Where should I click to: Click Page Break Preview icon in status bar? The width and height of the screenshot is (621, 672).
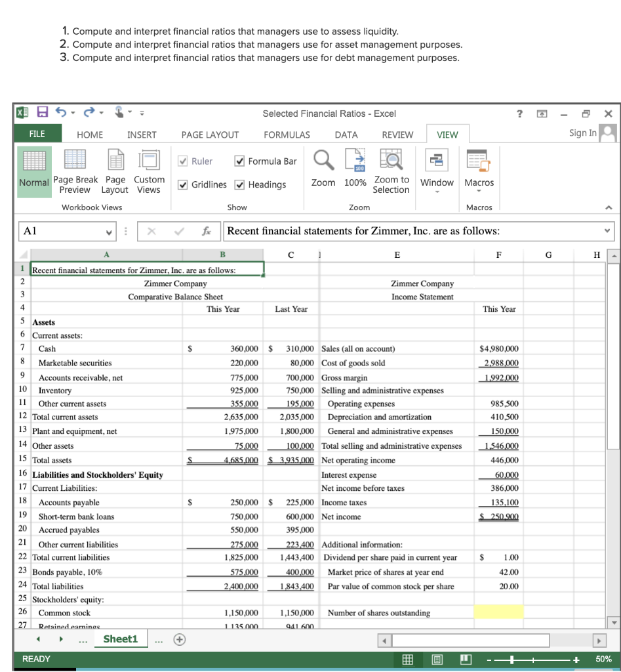466,659
